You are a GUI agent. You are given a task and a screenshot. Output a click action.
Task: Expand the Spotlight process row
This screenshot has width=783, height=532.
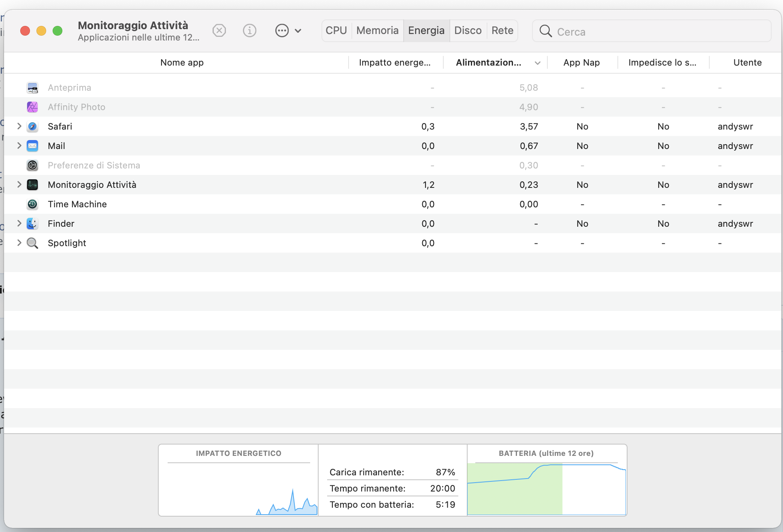click(x=19, y=243)
